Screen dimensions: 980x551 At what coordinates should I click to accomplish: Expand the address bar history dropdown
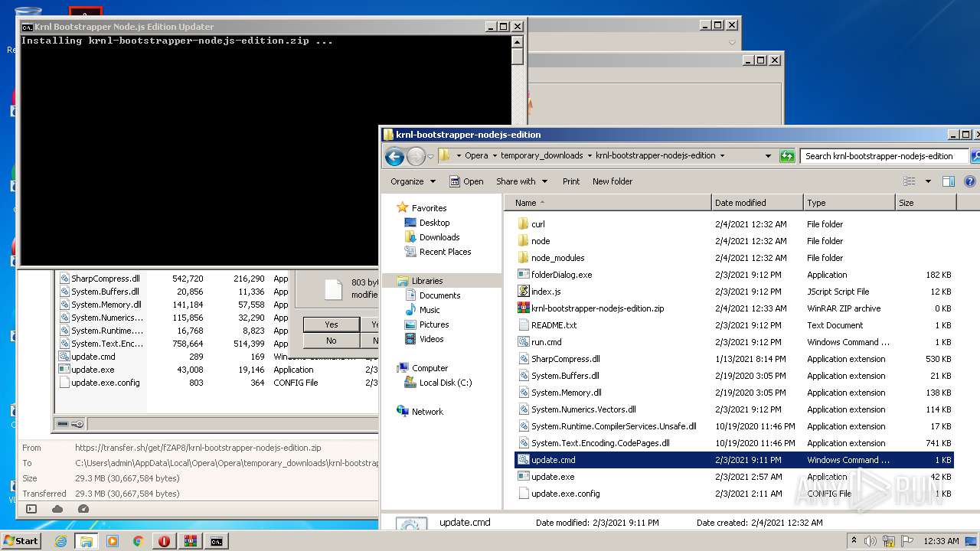(x=768, y=156)
